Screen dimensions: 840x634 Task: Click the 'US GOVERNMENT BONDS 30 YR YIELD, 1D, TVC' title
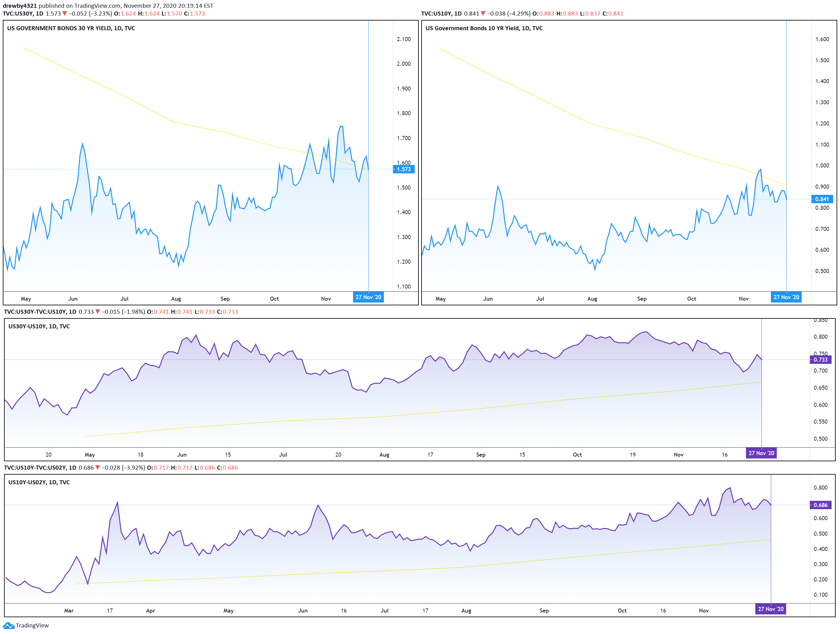[x=71, y=28]
